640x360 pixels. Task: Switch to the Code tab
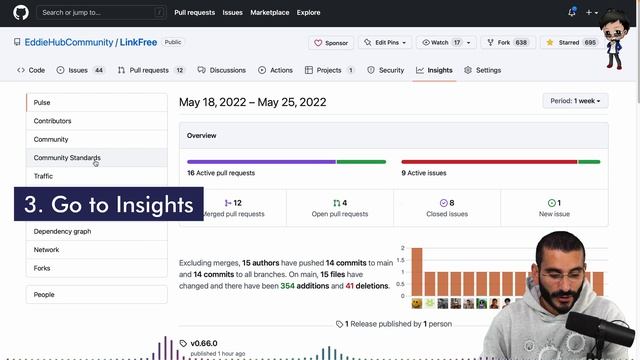[x=31, y=70]
